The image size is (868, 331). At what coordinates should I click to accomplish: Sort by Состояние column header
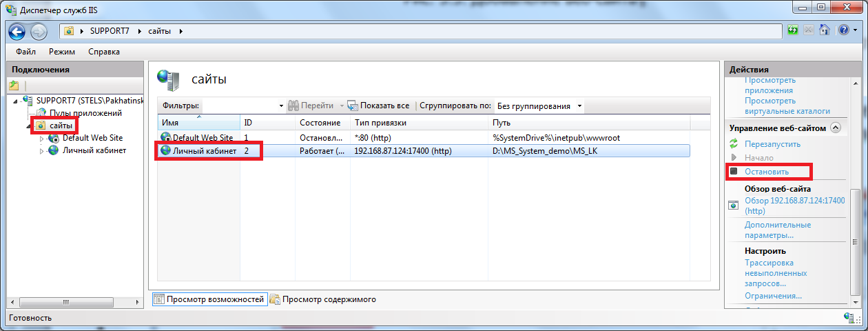point(323,123)
